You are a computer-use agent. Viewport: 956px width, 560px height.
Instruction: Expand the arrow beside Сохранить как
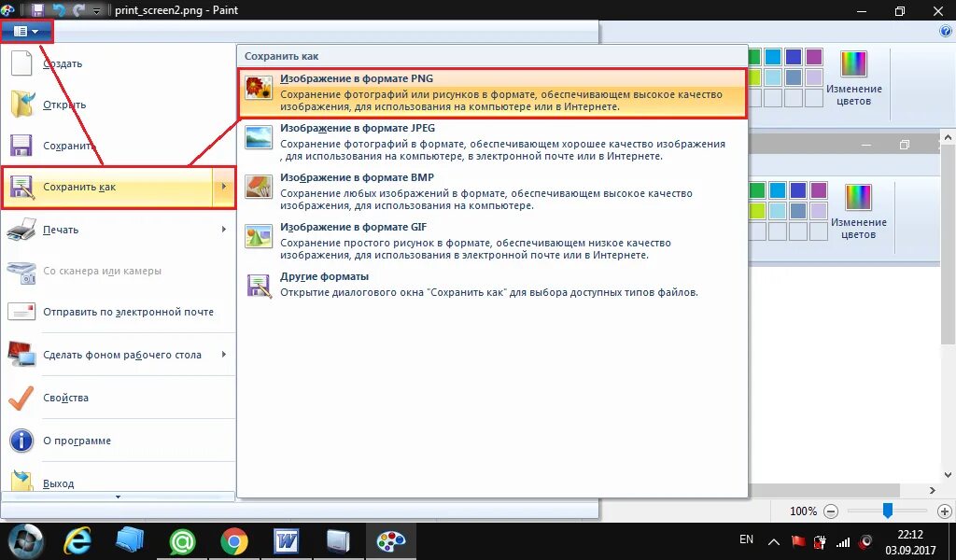tap(224, 187)
